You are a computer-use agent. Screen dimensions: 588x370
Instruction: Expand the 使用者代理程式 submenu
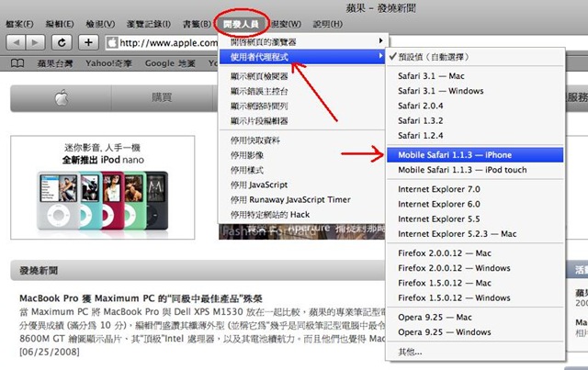pyautogui.click(x=302, y=57)
